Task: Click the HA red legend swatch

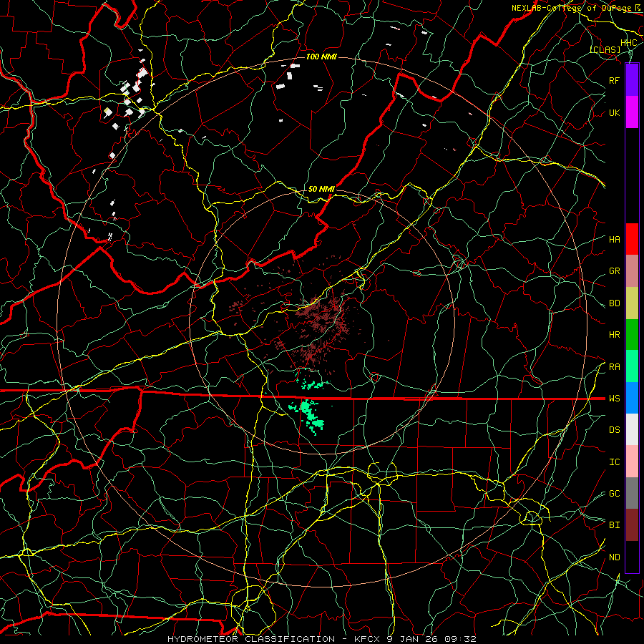Action: tap(632, 239)
